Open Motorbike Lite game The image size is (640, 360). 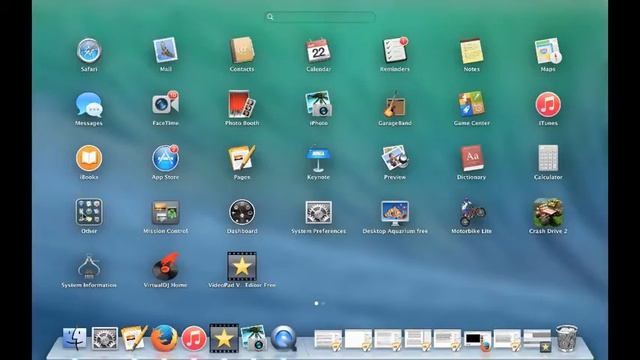click(x=471, y=212)
